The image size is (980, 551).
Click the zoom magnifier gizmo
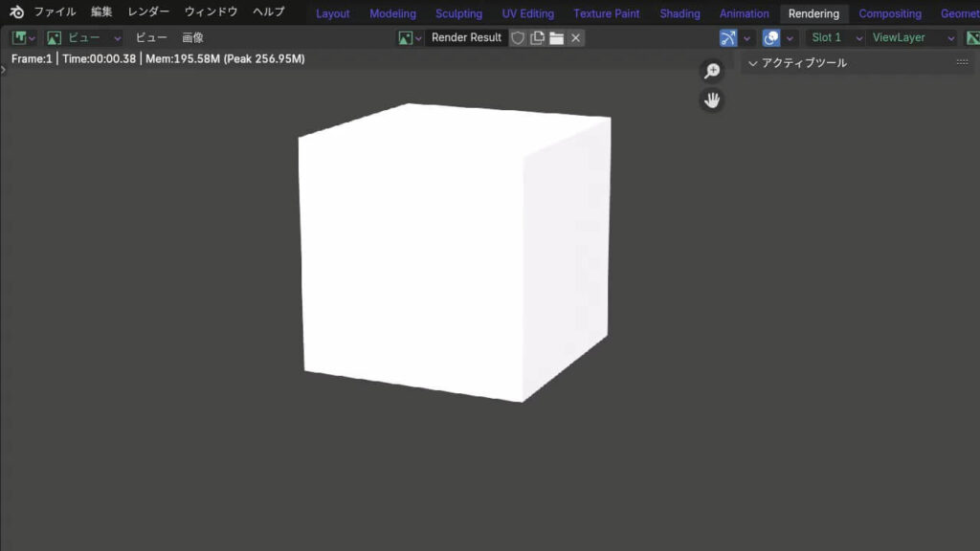click(x=712, y=71)
